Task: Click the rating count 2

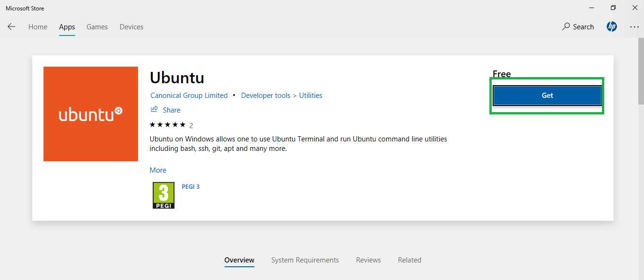Action: point(191,126)
